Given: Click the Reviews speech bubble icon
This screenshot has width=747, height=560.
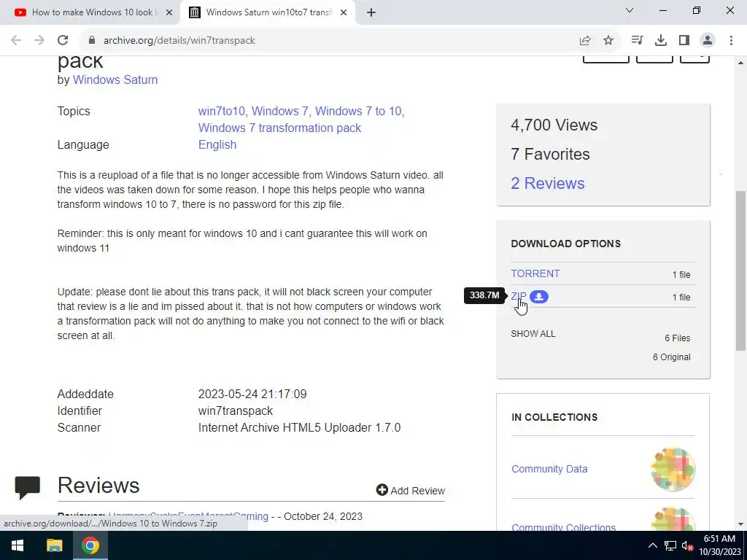Looking at the screenshot, I should [x=28, y=487].
